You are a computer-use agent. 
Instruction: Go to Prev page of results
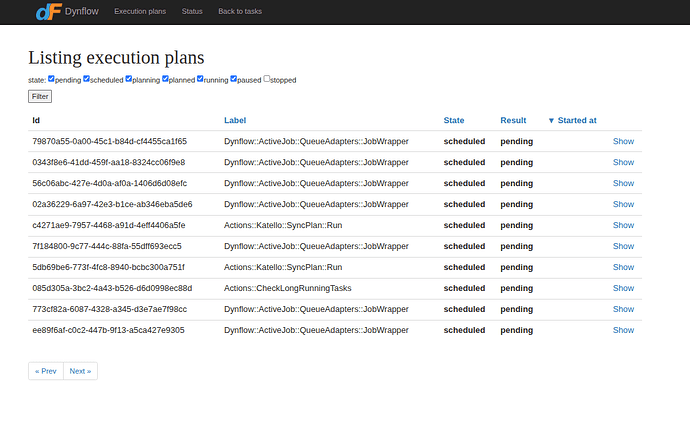point(46,371)
